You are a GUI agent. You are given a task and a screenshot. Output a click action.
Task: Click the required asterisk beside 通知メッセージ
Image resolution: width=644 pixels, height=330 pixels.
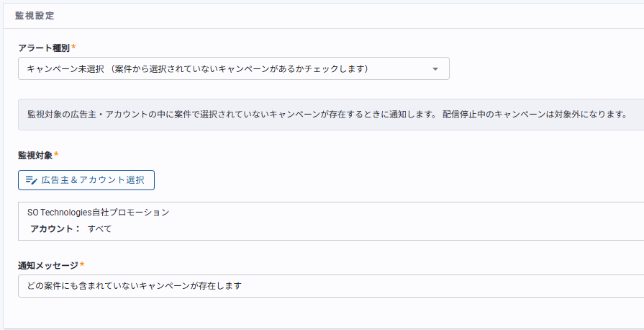(x=82, y=265)
